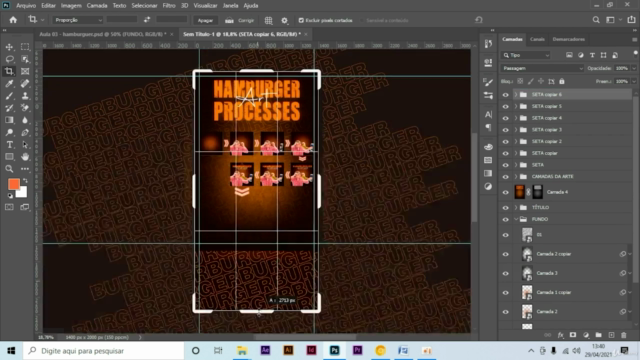
Task: Hide the SETA copiar 6 group
Action: click(x=506, y=95)
